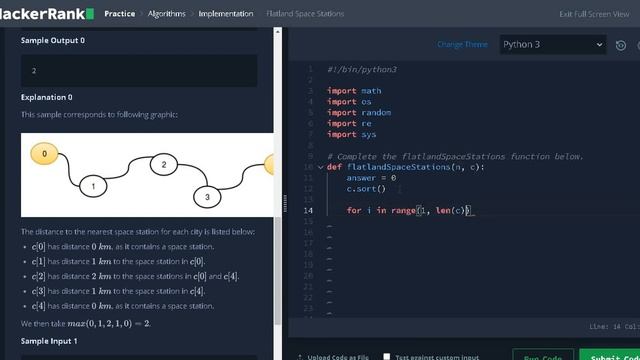Open Implementation breadcrumb link
The width and height of the screenshot is (640, 360).
tap(226, 14)
